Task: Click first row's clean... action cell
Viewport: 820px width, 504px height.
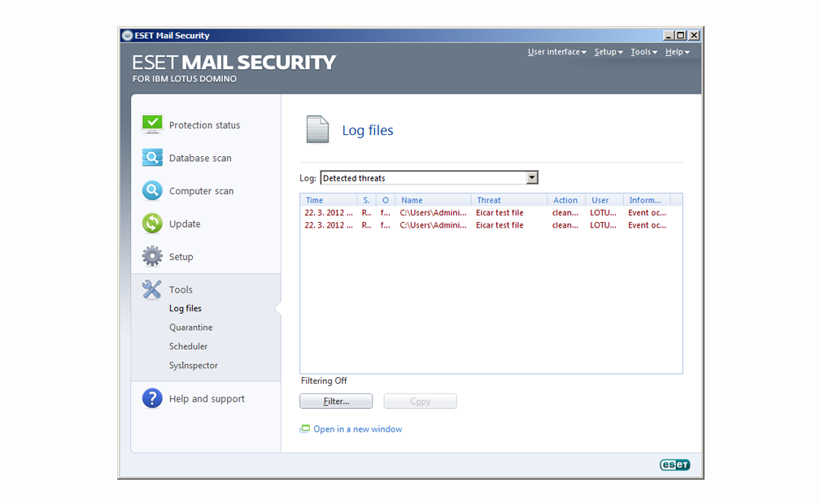Action: point(565,213)
